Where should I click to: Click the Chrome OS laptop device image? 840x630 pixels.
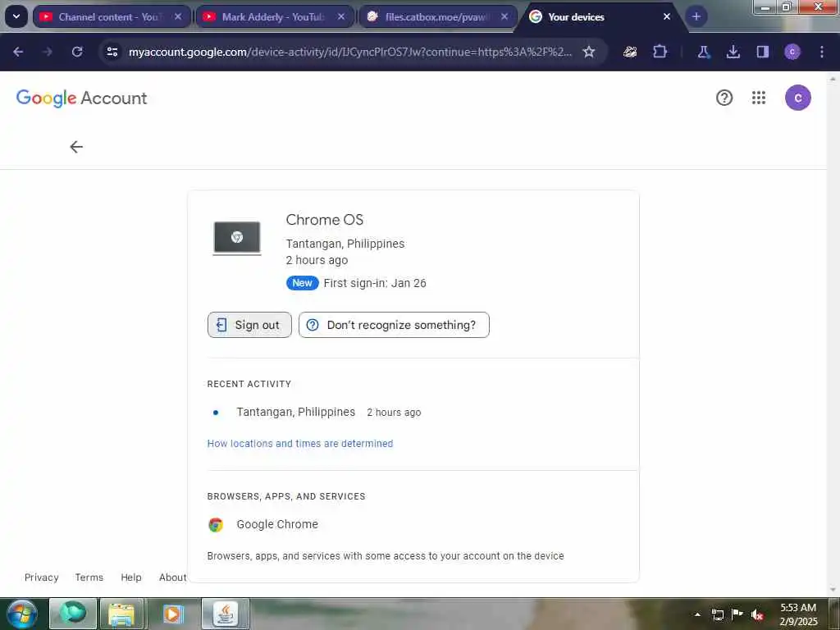(237, 238)
